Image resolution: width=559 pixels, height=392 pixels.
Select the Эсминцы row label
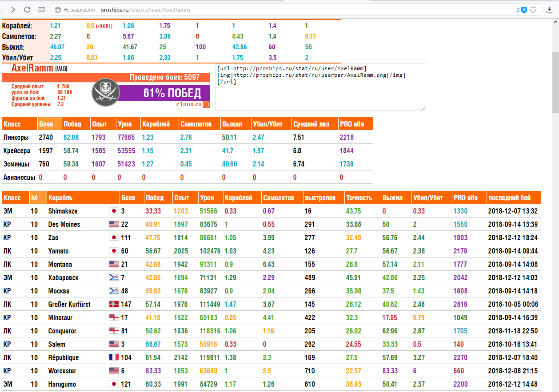point(16,164)
